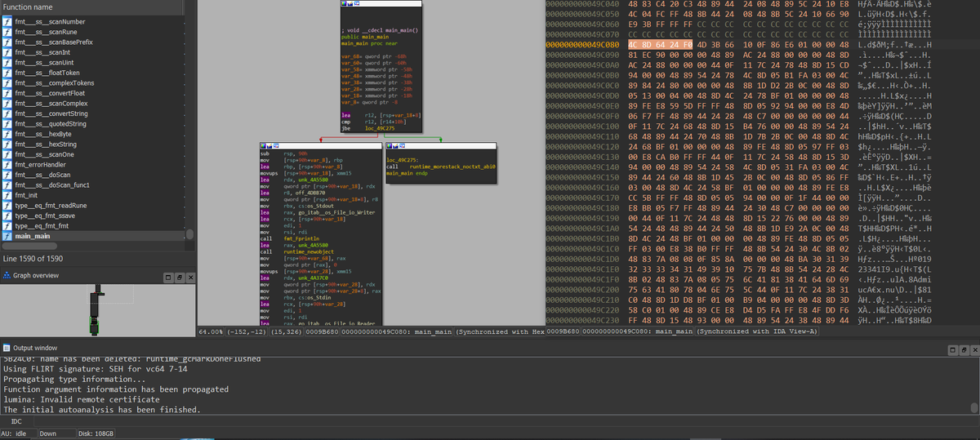Select the function icon beside fmt___ss__scanComplex
Viewport: 980px width, 440px height.
coord(7,104)
